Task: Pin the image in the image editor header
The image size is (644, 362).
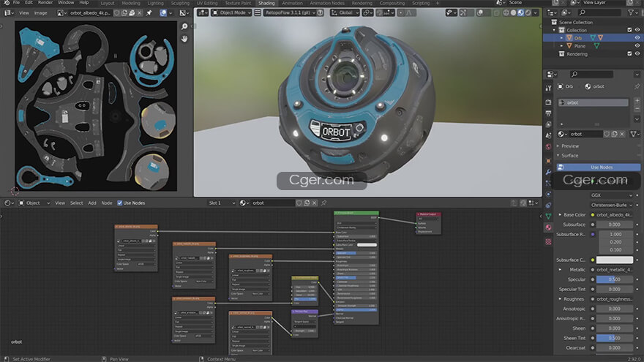Action: pyautogui.click(x=149, y=13)
